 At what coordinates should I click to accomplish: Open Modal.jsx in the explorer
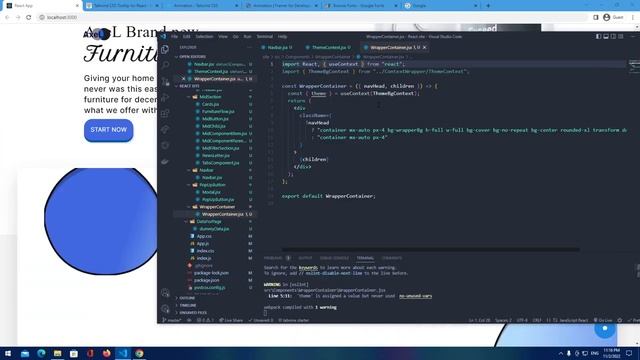[211, 192]
